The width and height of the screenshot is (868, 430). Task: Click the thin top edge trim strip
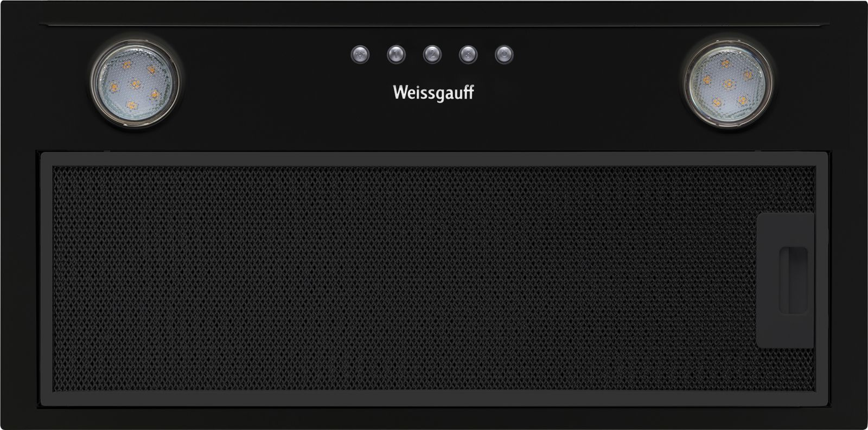tap(434, 24)
